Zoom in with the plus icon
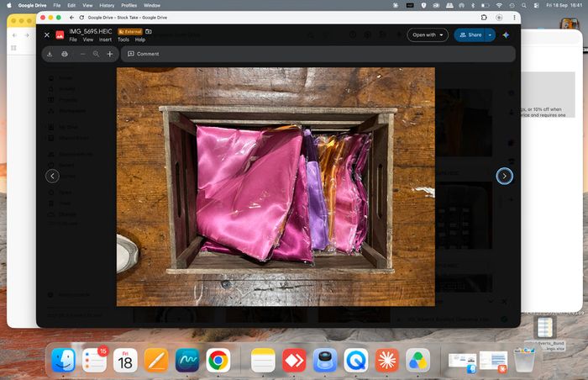 pos(110,54)
